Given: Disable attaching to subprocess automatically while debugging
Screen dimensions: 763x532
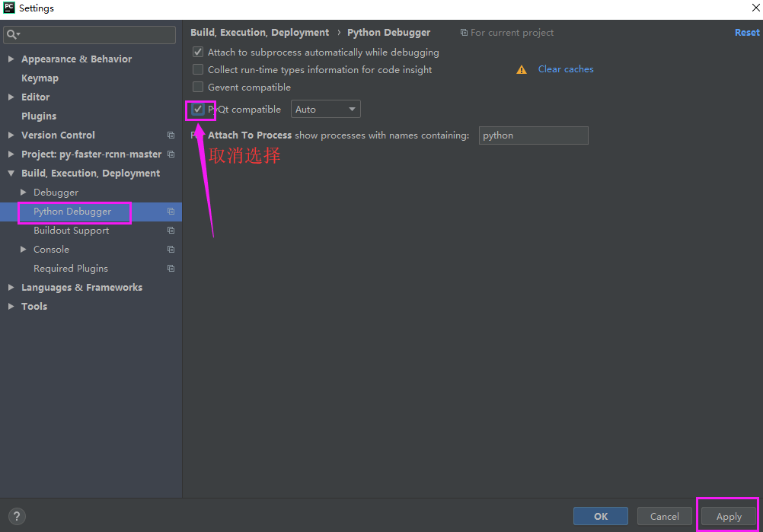Looking at the screenshot, I should coord(197,52).
